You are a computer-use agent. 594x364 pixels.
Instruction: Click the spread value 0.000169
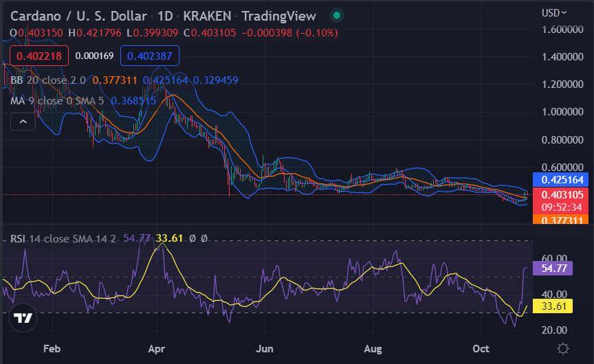(x=94, y=56)
